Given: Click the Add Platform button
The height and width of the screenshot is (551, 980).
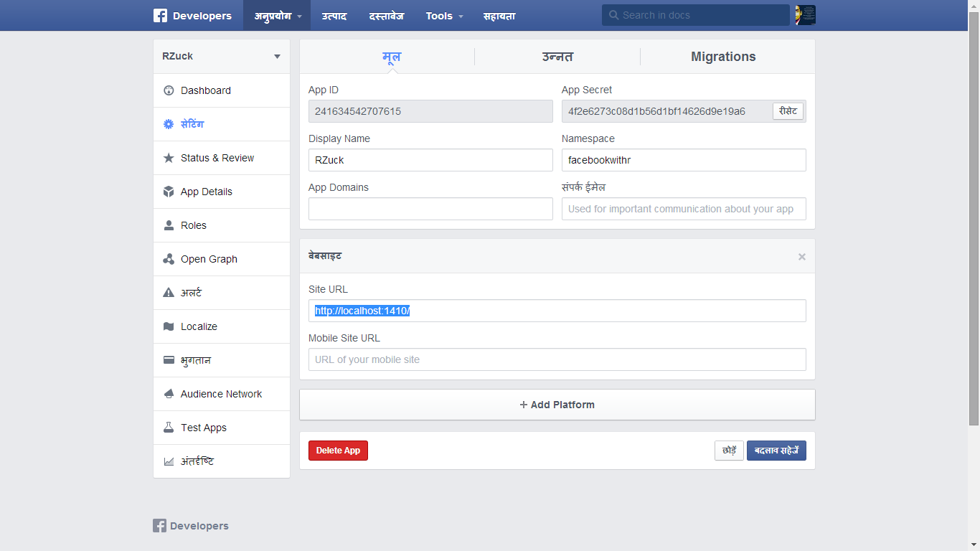Looking at the screenshot, I should (557, 405).
